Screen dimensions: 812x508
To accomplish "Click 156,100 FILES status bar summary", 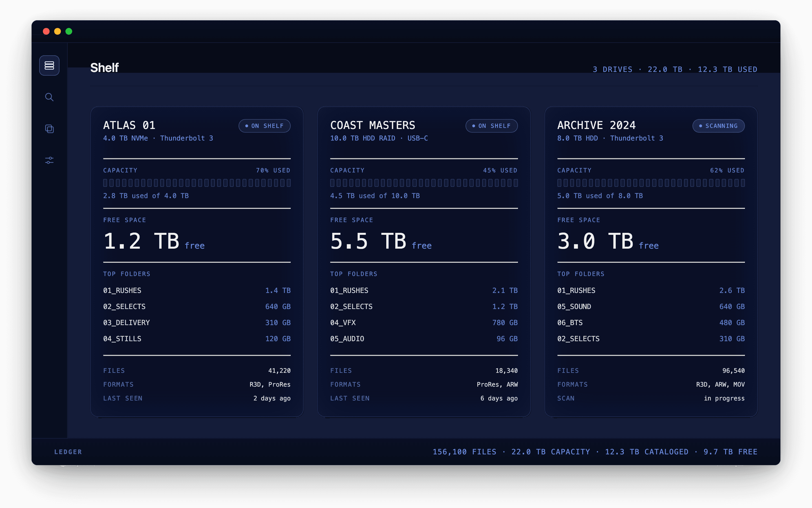I will click(595, 452).
